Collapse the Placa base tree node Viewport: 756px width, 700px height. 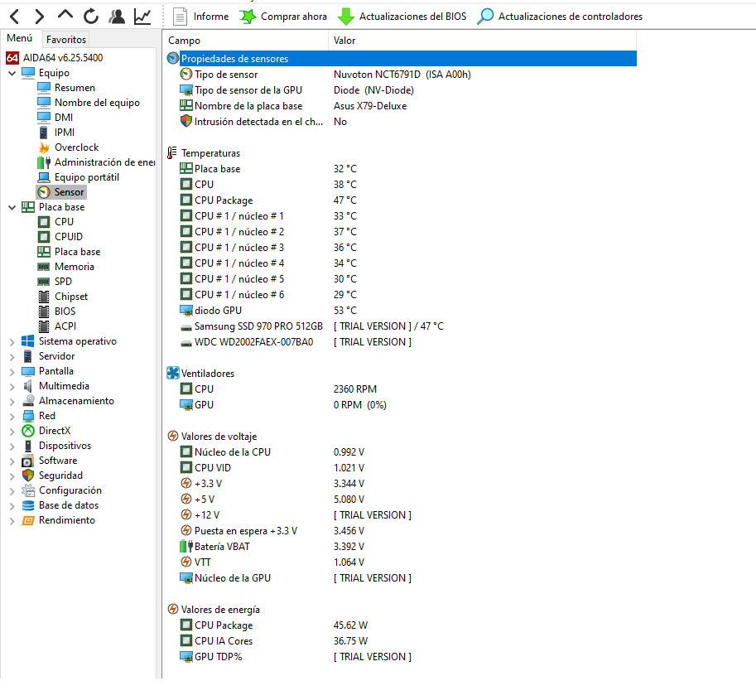pos(12,207)
